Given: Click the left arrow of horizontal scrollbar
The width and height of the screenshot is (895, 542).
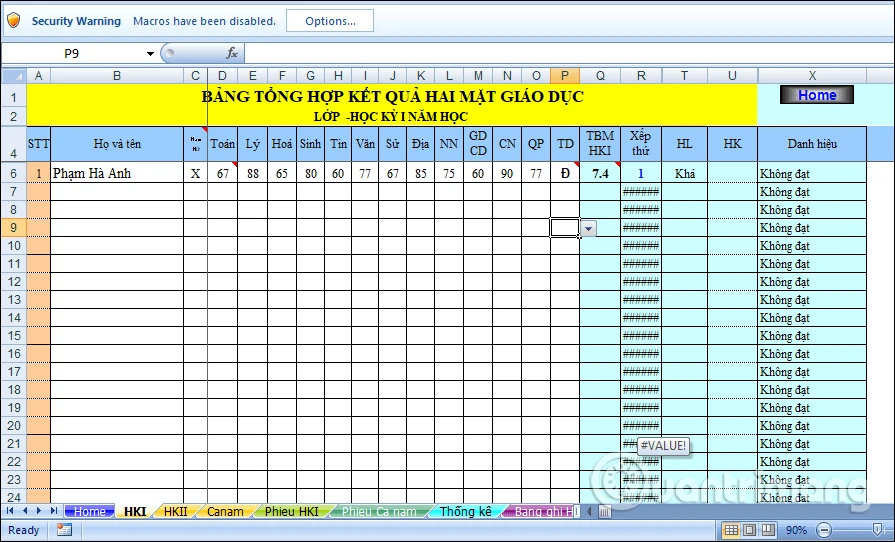Looking at the screenshot, I should (589, 511).
